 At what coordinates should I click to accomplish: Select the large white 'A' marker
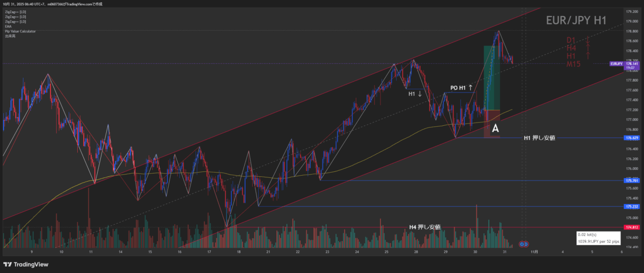pyautogui.click(x=495, y=128)
